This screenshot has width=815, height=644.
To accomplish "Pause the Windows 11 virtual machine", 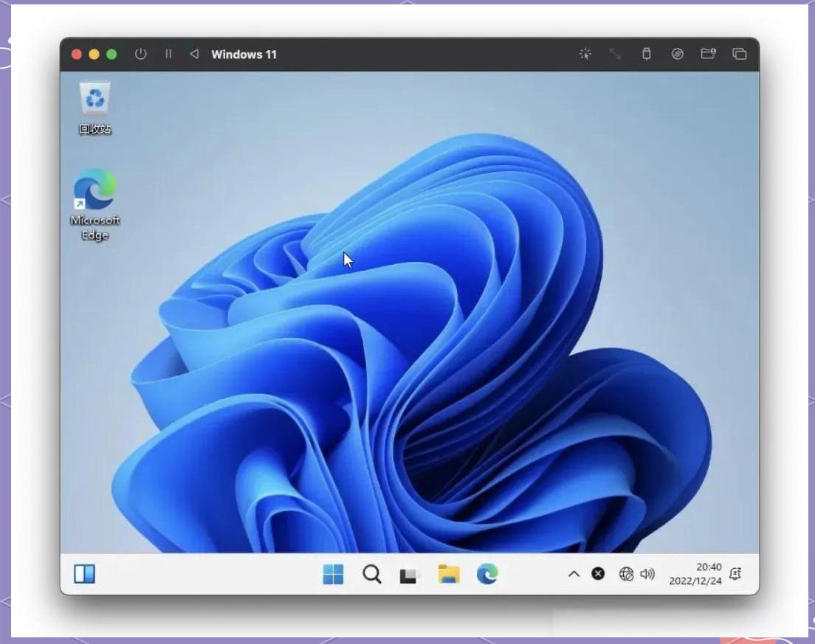I will 168,54.
